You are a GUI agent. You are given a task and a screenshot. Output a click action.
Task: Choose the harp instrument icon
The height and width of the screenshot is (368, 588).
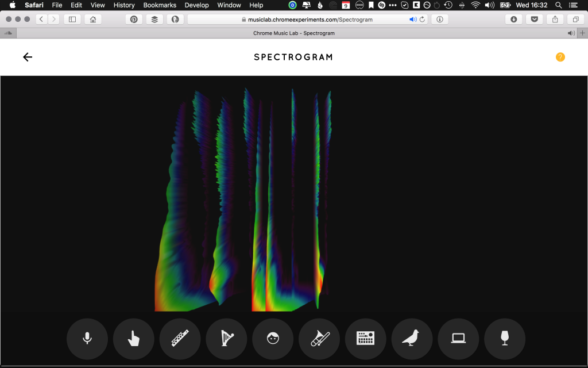(x=227, y=339)
